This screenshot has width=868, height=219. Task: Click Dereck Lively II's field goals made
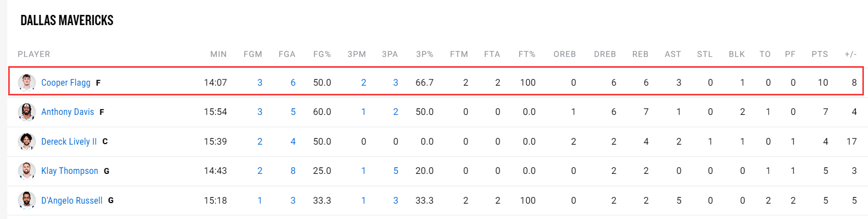coord(260,142)
